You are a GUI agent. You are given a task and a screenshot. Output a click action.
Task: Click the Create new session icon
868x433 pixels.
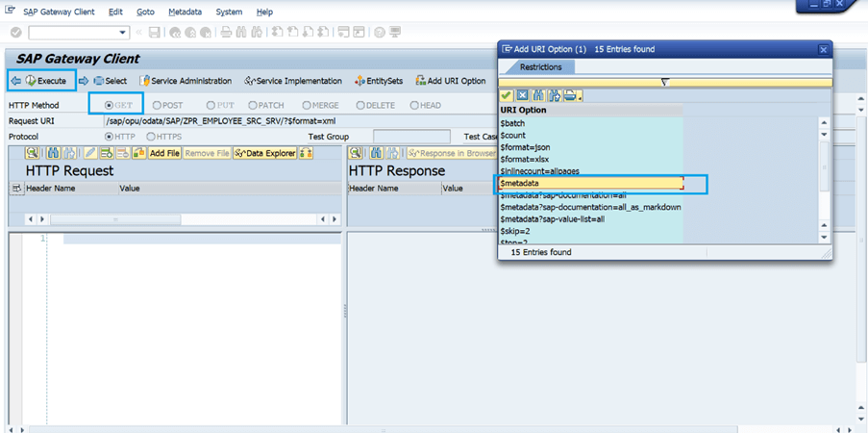[344, 32]
